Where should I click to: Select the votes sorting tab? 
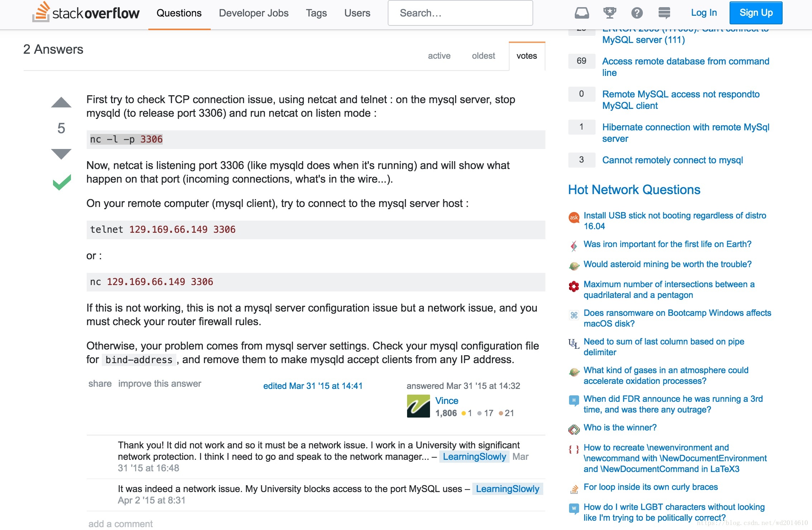click(x=527, y=56)
